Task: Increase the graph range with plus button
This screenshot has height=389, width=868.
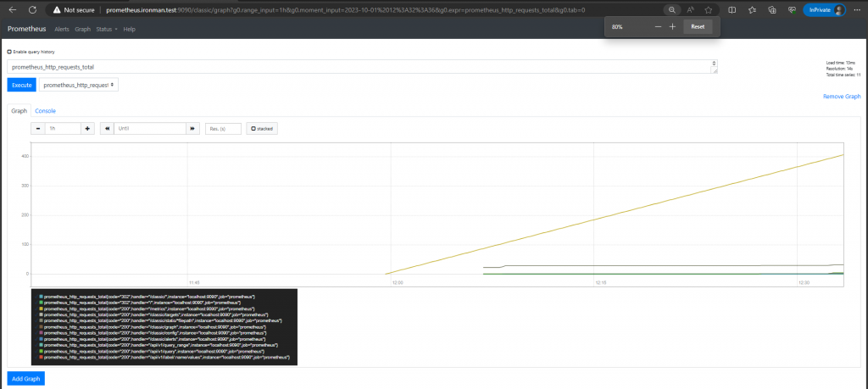Action: point(88,128)
